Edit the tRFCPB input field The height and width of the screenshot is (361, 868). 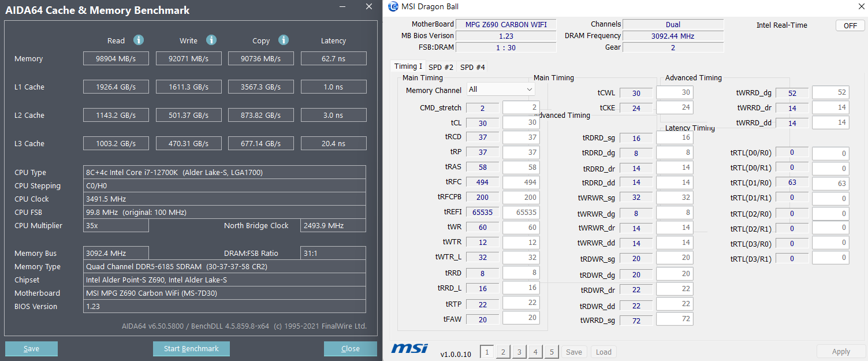pyautogui.click(x=521, y=197)
